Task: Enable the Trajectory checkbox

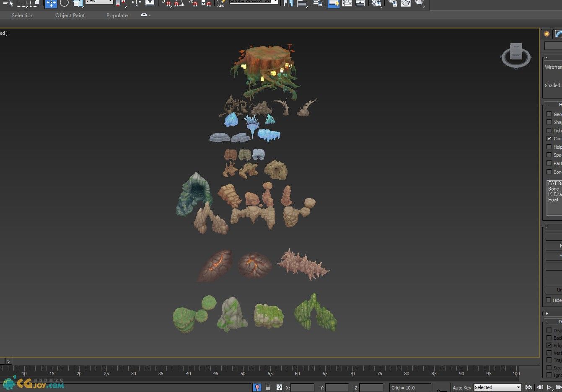Action: (549, 360)
